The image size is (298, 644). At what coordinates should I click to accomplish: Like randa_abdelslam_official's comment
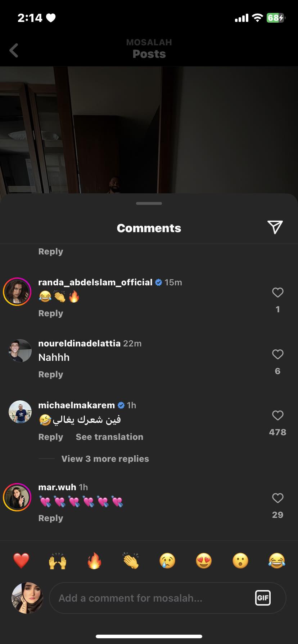pyautogui.click(x=277, y=293)
